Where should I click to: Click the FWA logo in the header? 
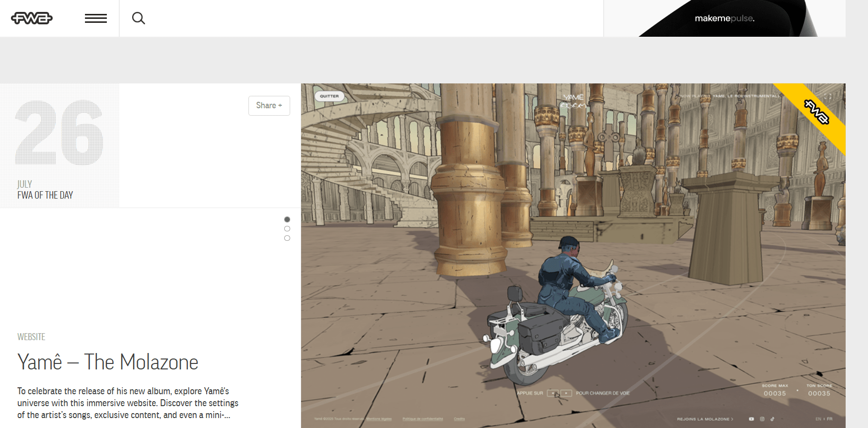coord(32,18)
